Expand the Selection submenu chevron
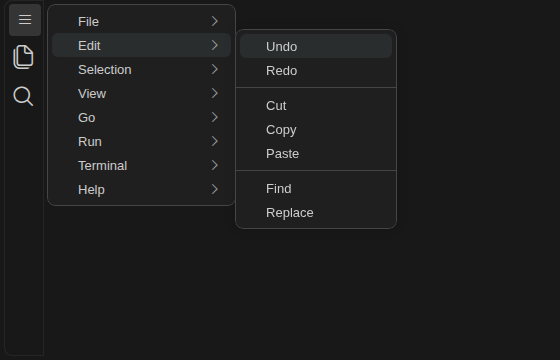The height and width of the screenshot is (360, 560). coord(215,69)
